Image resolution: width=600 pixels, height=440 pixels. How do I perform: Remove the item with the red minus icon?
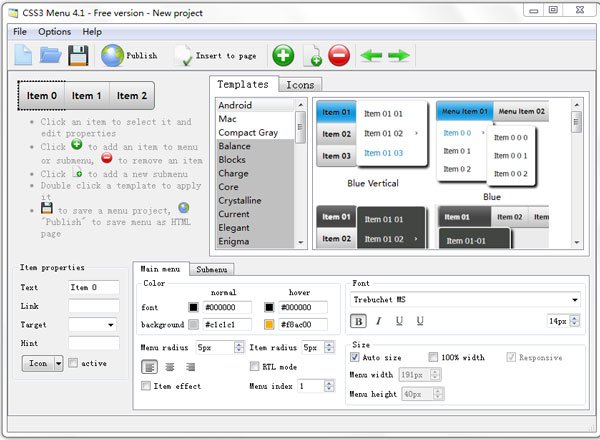339,55
